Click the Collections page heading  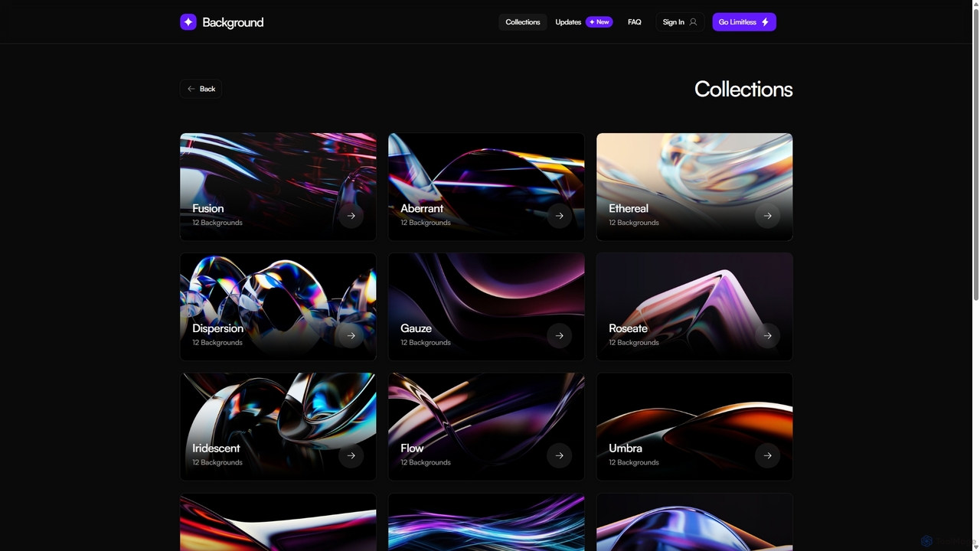[x=743, y=89]
